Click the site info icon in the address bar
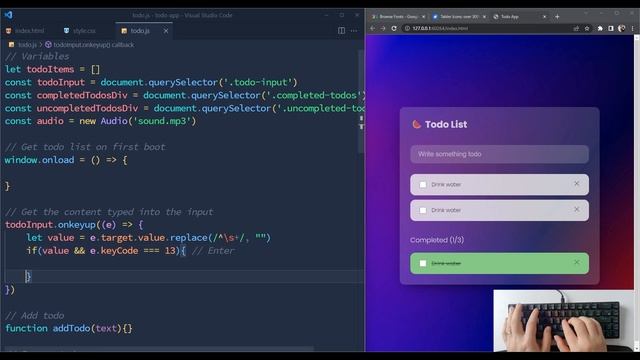Screen dimensions: 640x360 coord(407,28)
